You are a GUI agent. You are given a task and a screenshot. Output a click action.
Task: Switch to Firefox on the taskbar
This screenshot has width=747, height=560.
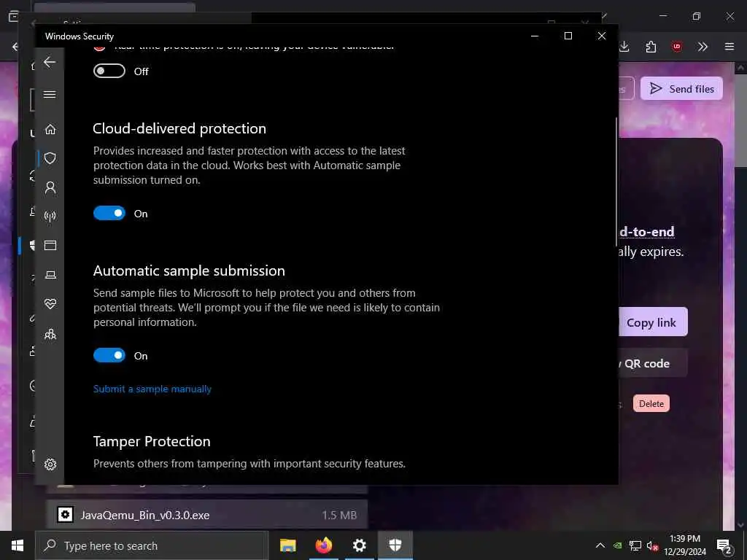(323, 545)
